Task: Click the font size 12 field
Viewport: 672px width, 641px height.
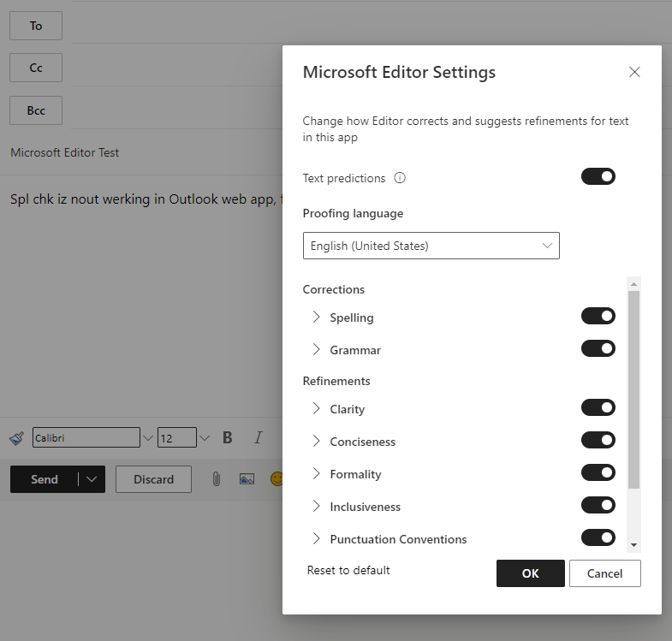Action: [177, 437]
